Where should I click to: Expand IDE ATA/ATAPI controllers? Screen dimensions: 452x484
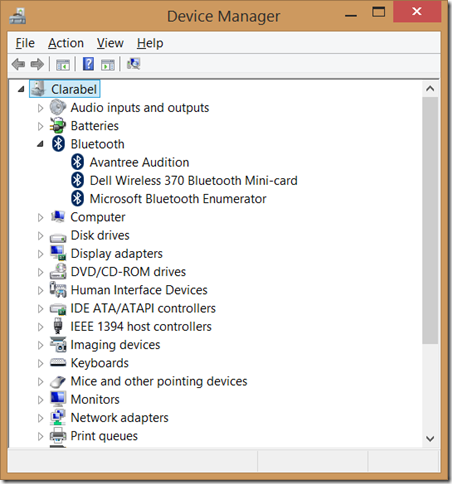click(40, 309)
